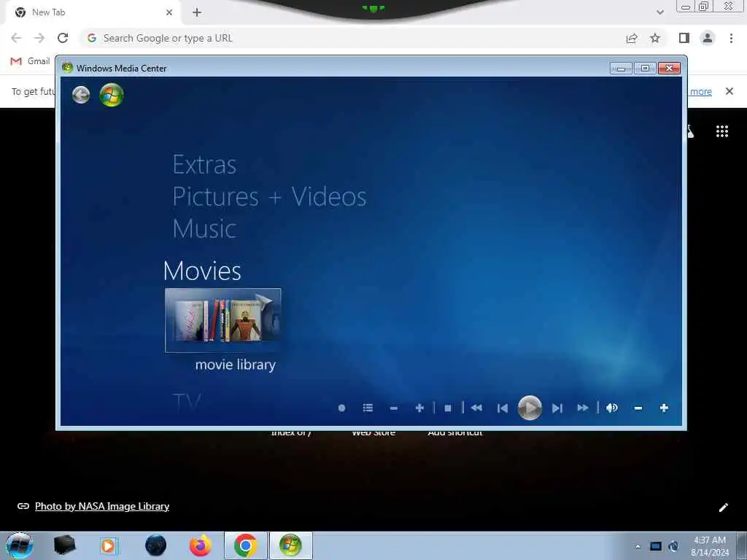747x560 pixels.
Task: Select the Music menu category
Action: [x=204, y=228]
